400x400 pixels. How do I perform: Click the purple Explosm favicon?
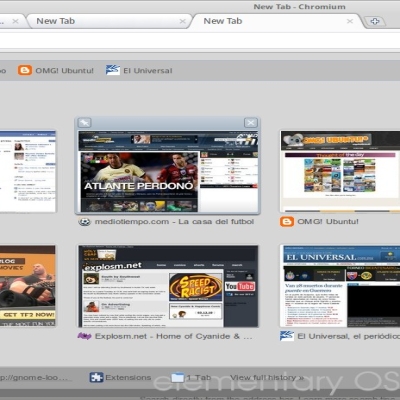tap(84, 336)
